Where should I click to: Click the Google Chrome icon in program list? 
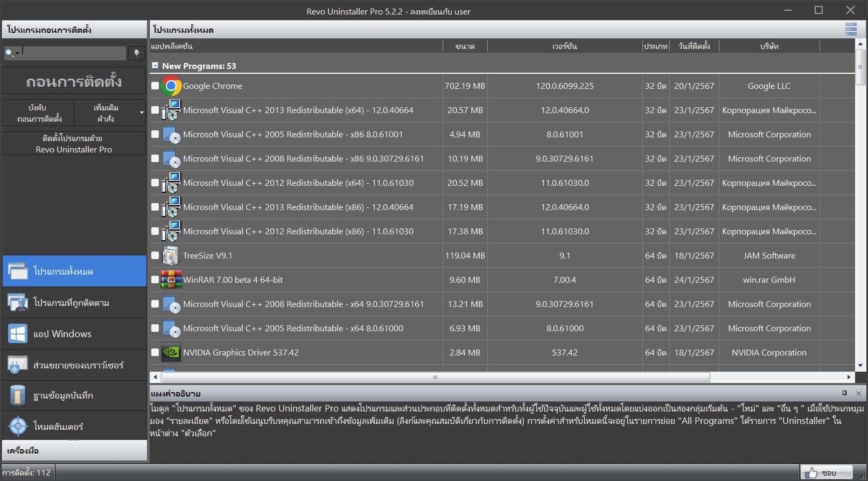(171, 86)
